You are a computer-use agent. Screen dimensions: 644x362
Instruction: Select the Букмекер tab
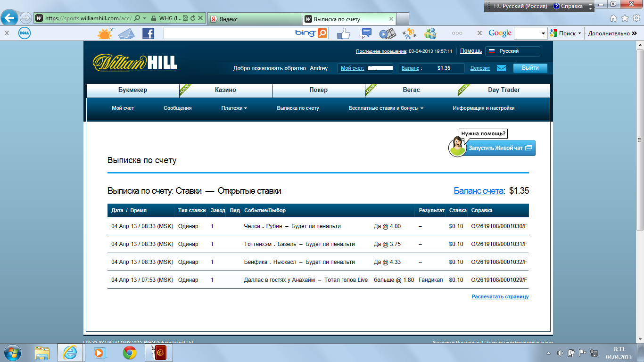pyautogui.click(x=132, y=90)
